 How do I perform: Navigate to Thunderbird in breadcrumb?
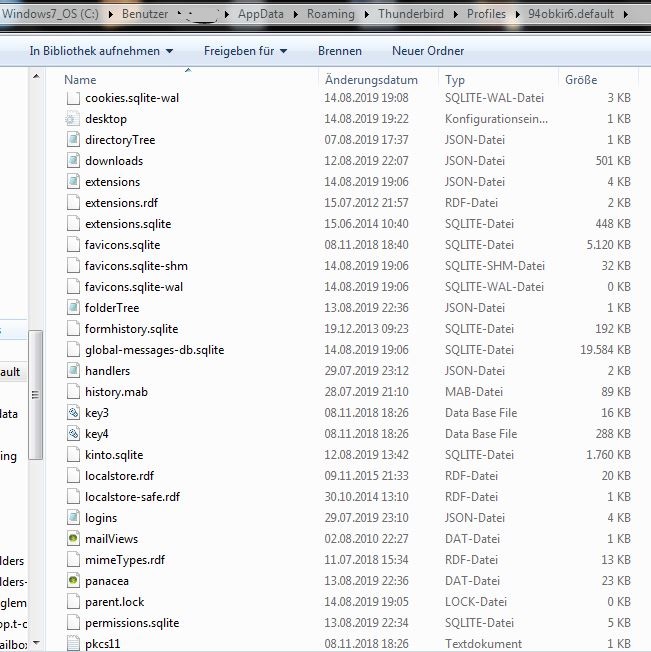pyautogui.click(x=411, y=14)
